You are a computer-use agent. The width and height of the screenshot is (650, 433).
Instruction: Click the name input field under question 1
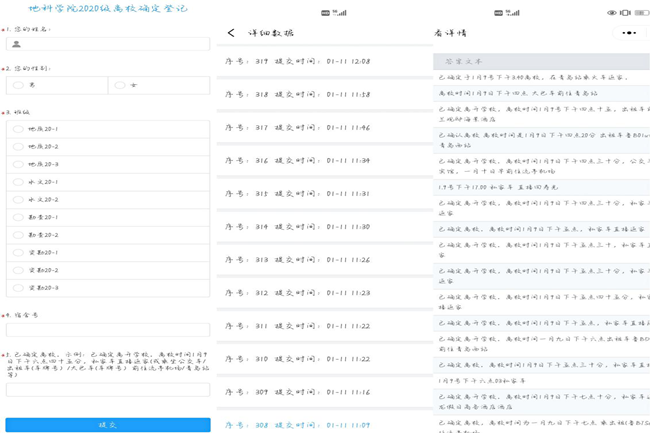tap(108, 44)
